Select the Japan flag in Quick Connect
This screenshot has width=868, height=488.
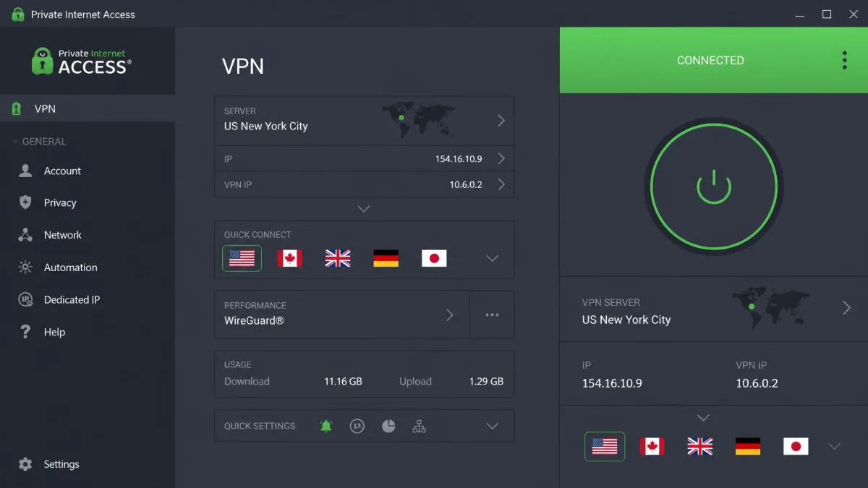point(434,258)
